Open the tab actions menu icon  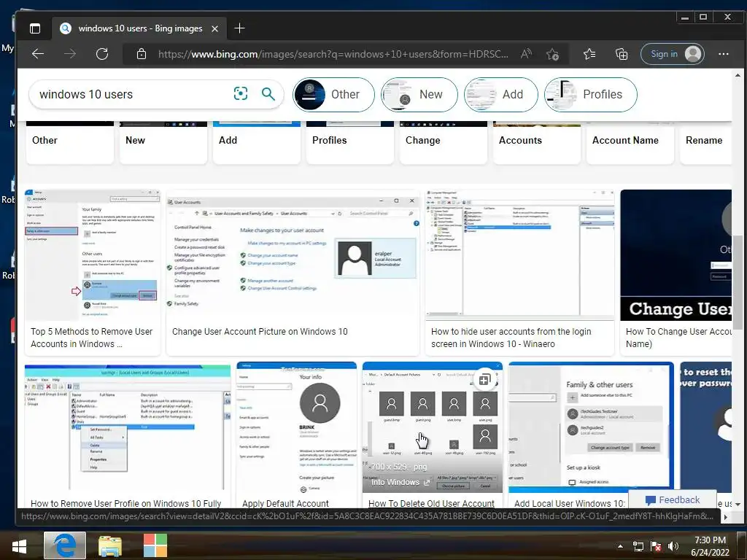coord(35,28)
